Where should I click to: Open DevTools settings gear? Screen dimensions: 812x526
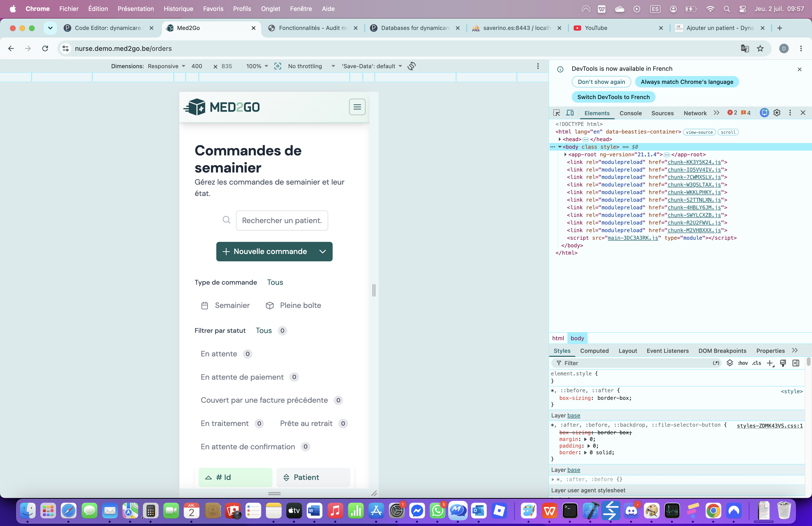pyautogui.click(x=777, y=113)
